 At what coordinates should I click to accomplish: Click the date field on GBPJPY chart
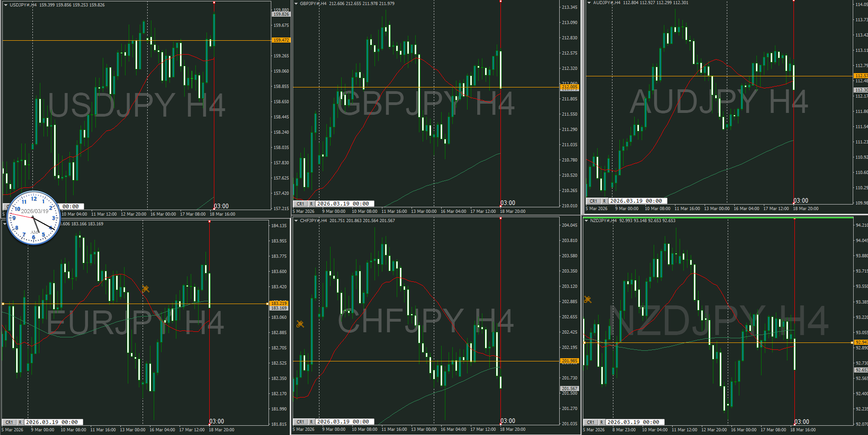point(343,204)
